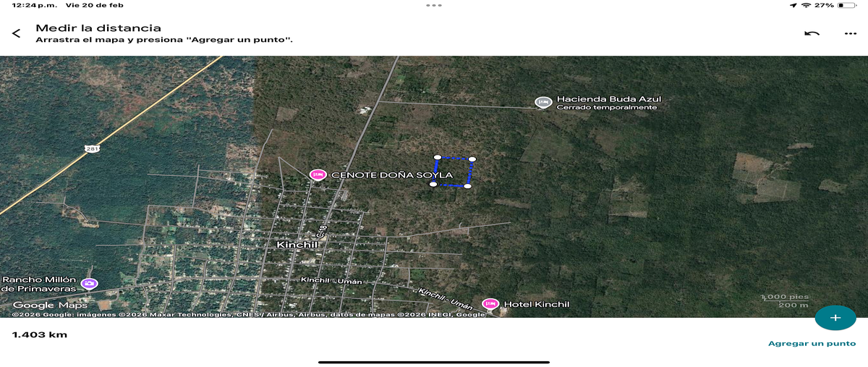Select the Cenote Doña Soyla pink marker
Image resolution: width=868 pixels, height=367 pixels.
(x=317, y=174)
